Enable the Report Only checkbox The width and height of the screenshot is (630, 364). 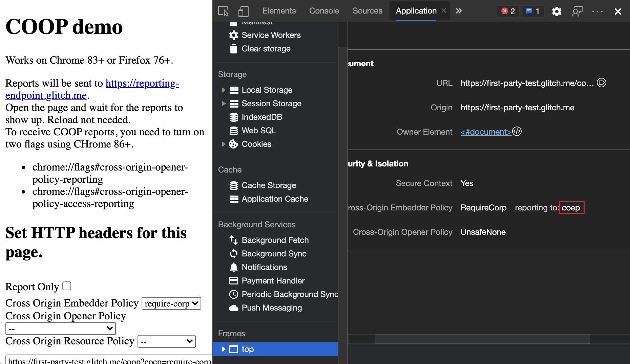pyautogui.click(x=67, y=286)
